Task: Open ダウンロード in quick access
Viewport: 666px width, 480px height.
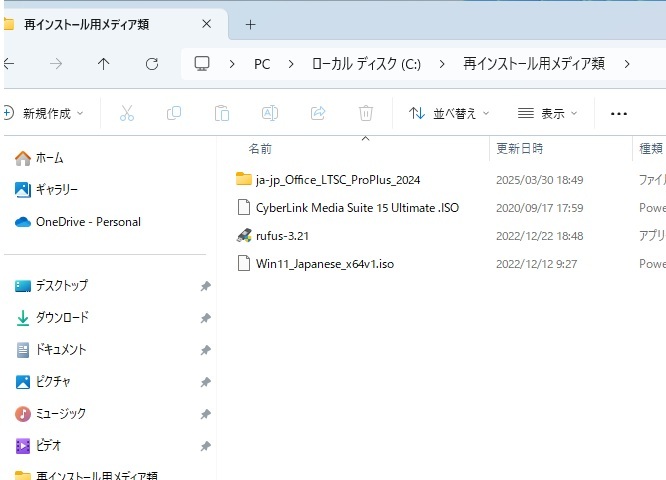Action: (x=52, y=317)
